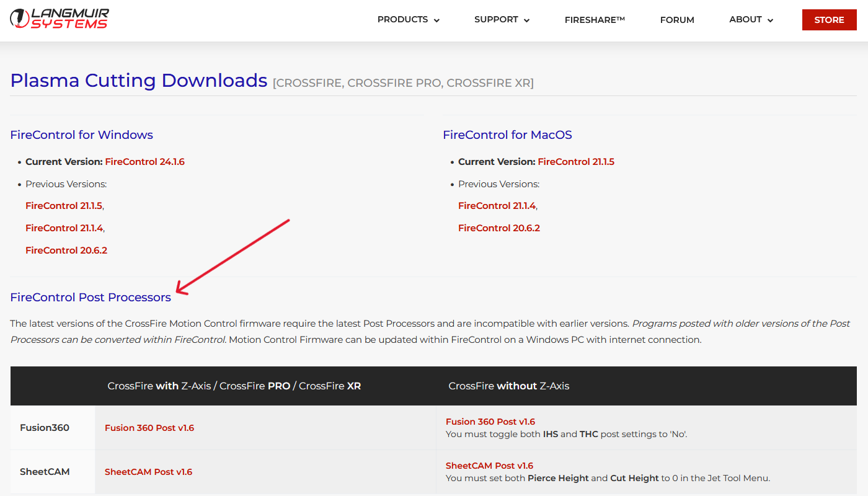Viewport: 868px width, 496px height.
Task: Click the Langmuir Systems logo
Action: point(59,19)
